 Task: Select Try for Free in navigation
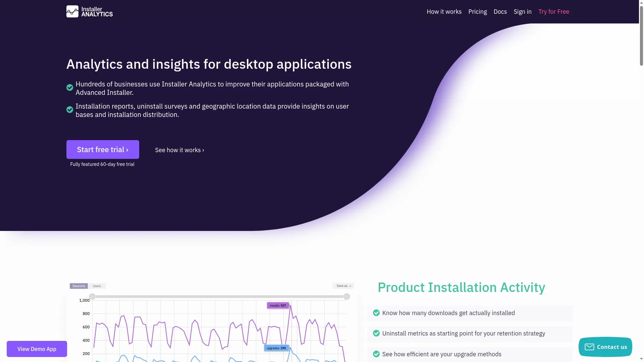[x=553, y=12]
